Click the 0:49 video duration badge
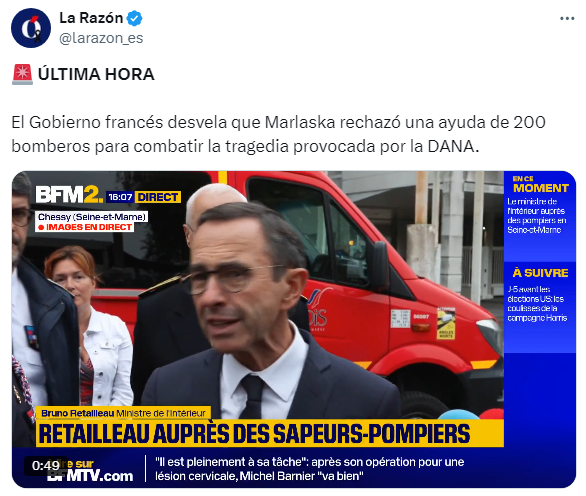The height and width of the screenshot is (496, 586). click(46, 465)
